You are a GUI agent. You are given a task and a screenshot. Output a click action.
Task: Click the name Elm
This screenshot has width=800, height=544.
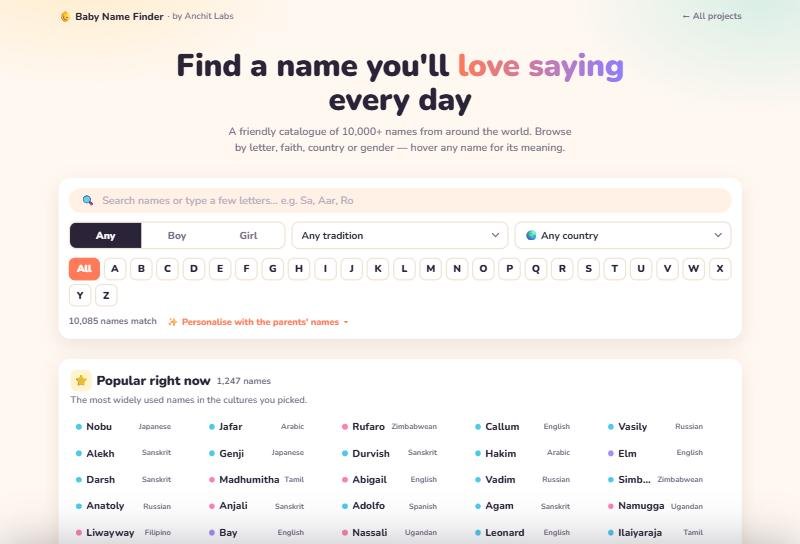[x=628, y=454]
